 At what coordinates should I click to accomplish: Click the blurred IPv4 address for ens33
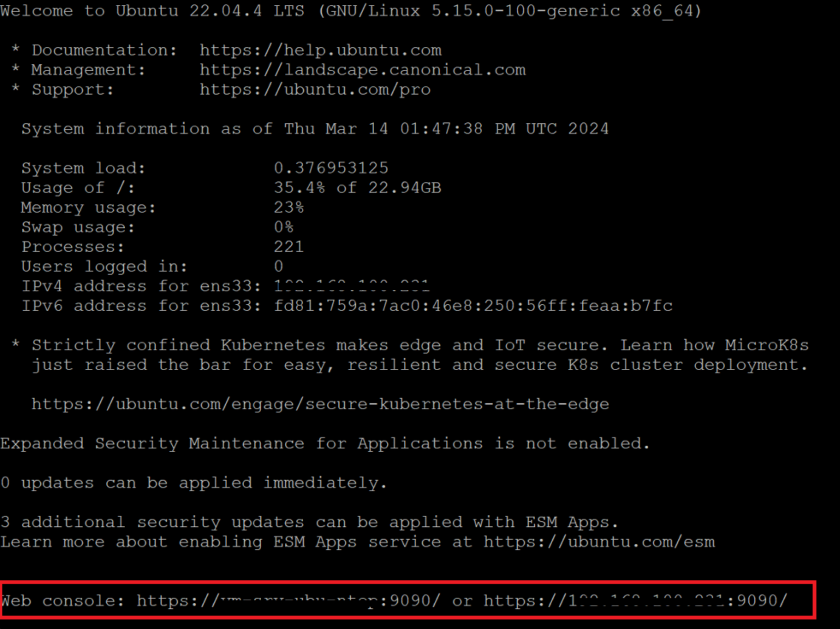click(352, 286)
